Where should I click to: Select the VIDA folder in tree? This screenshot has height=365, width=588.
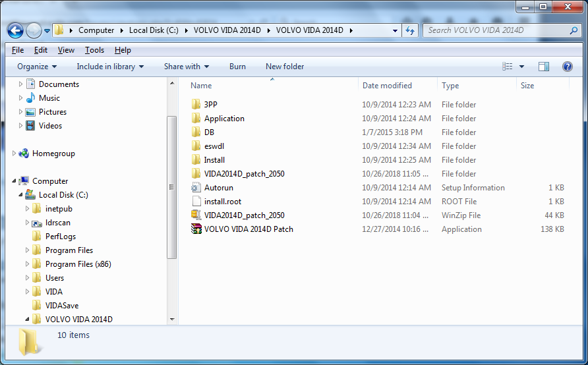pos(53,292)
